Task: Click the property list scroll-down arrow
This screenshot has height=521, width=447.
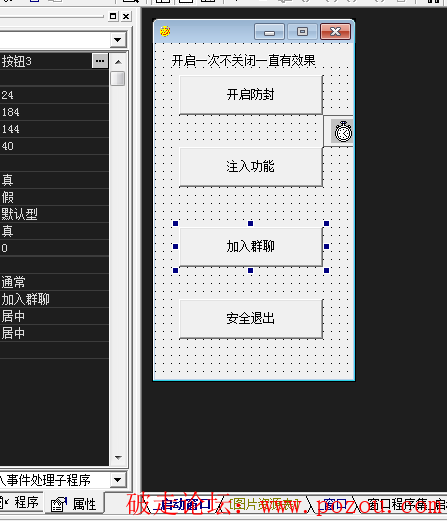Action: [x=118, y=457]
